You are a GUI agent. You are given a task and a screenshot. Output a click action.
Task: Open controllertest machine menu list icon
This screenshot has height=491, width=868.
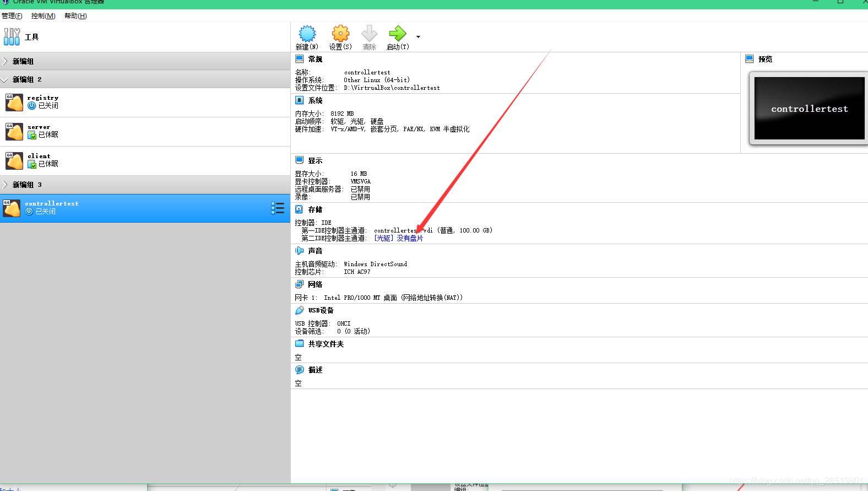[278, 208]
